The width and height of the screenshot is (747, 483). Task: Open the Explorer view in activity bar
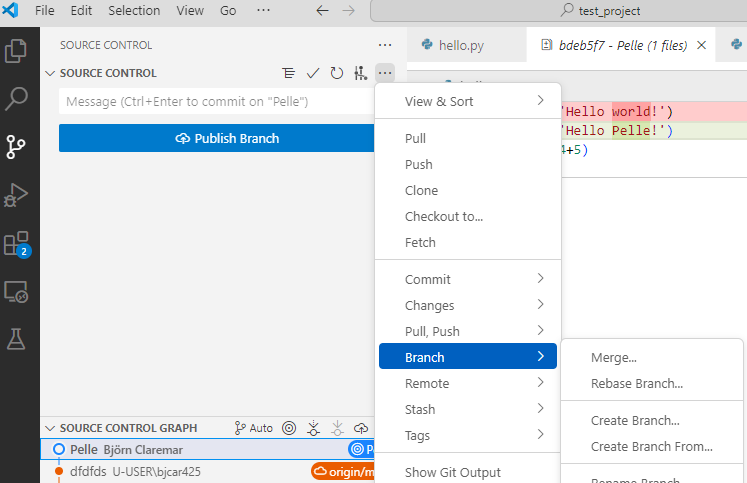coord(16,50)
